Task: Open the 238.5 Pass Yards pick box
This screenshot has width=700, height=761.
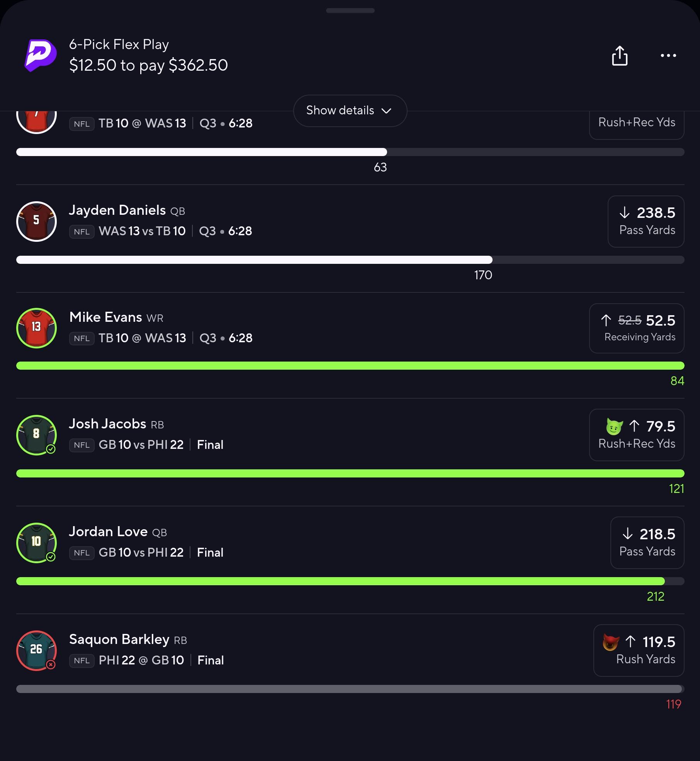Action: [646, 221]
